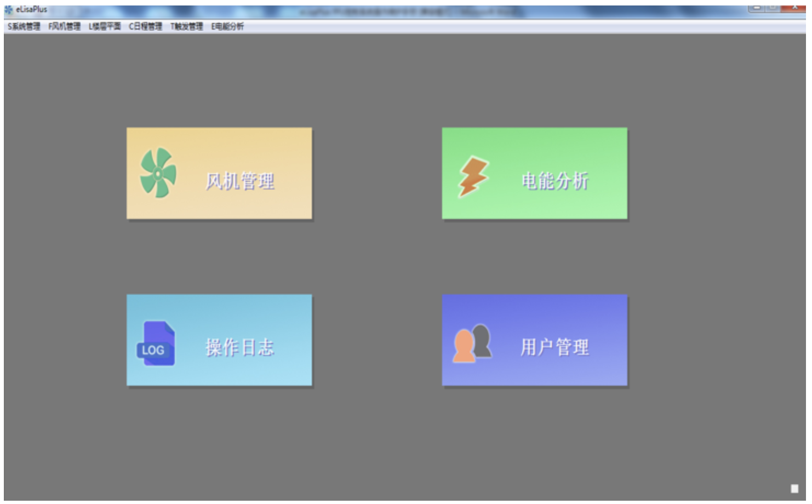The image size is (812, 504).
Task: Click the orange person icon inside the user tile
Action: [x=463, y=346]
